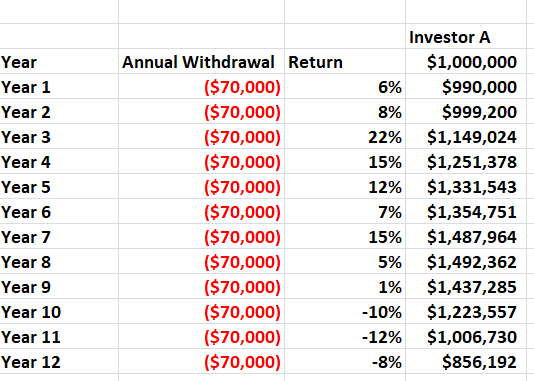Select the Return column header cell
The width and height of the screenshot is (534, 381).
[345, 61]
